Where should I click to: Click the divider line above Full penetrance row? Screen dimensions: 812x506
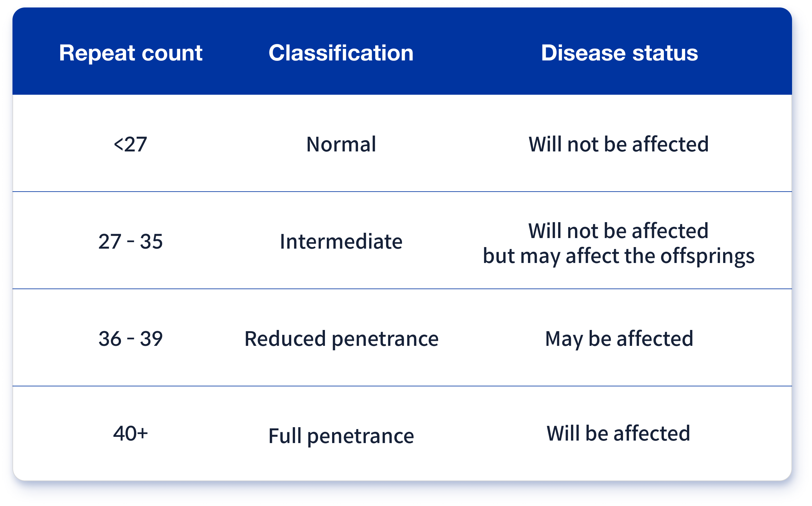tap(402, 386)
